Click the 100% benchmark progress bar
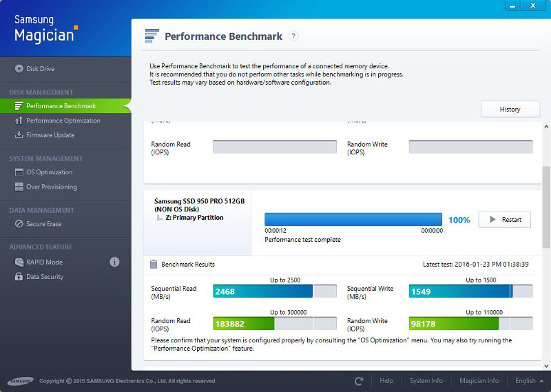 pos(353,219)
